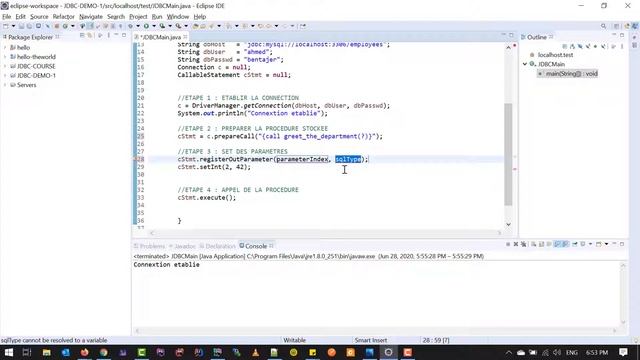640x360 pixels.
Task: Open VLC from the taskbar
Action: (256, 352)
